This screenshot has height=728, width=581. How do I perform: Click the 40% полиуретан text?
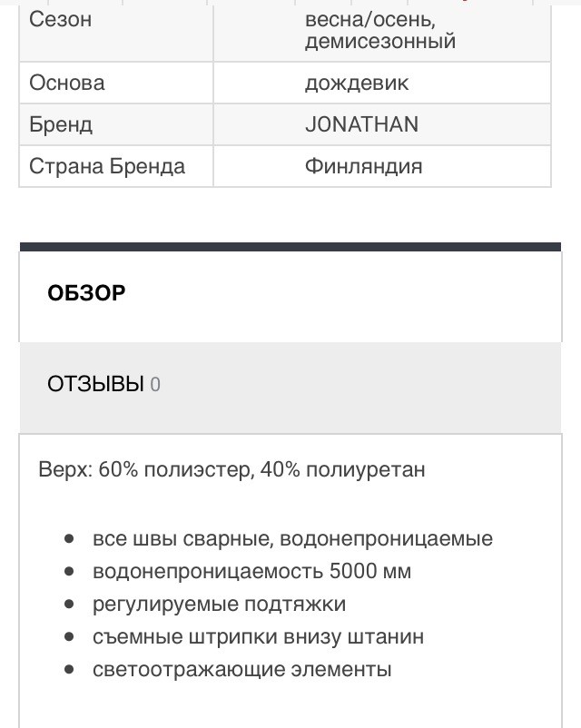click(343, 469)
